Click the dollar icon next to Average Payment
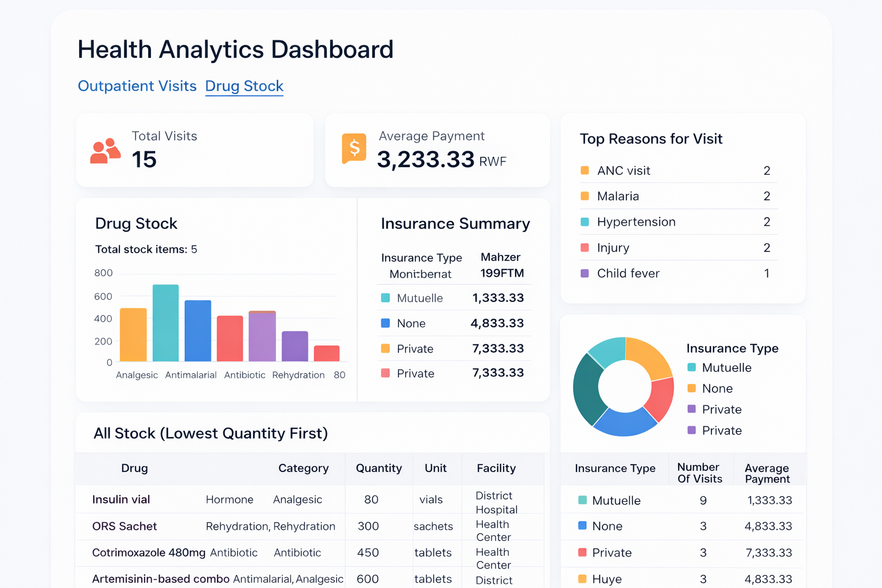 (354, 148)
